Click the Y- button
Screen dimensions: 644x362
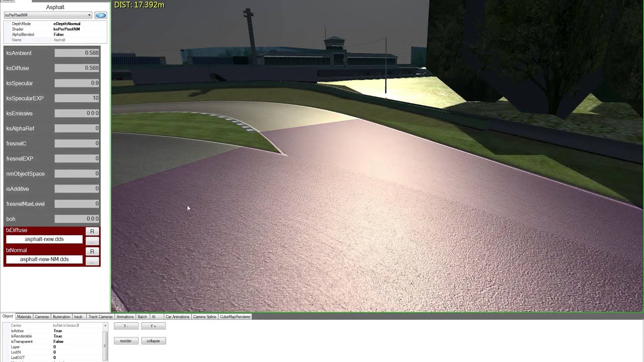126,326
